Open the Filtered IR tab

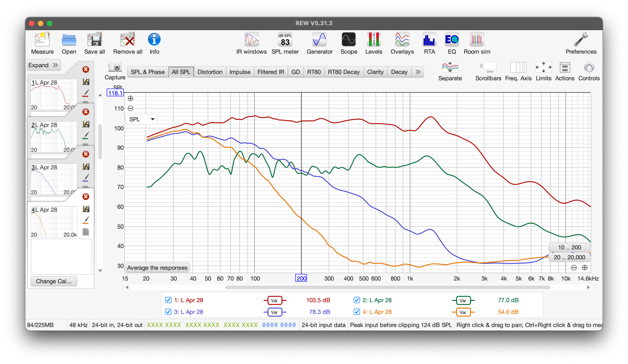(x=271, y=72)
